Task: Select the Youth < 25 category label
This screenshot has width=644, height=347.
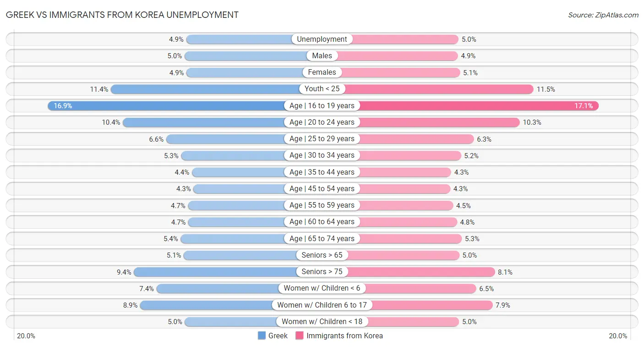Action: click(x=322, y=89)
